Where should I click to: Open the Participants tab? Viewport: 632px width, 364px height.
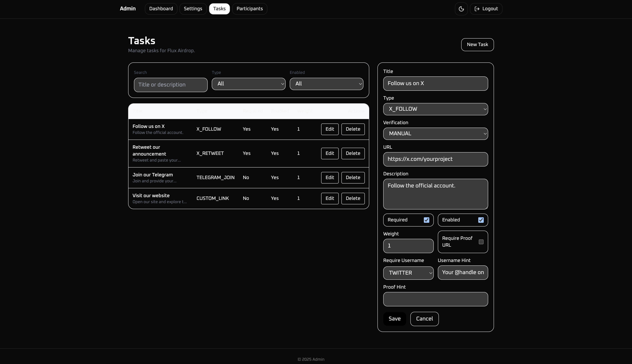(249, 9)
